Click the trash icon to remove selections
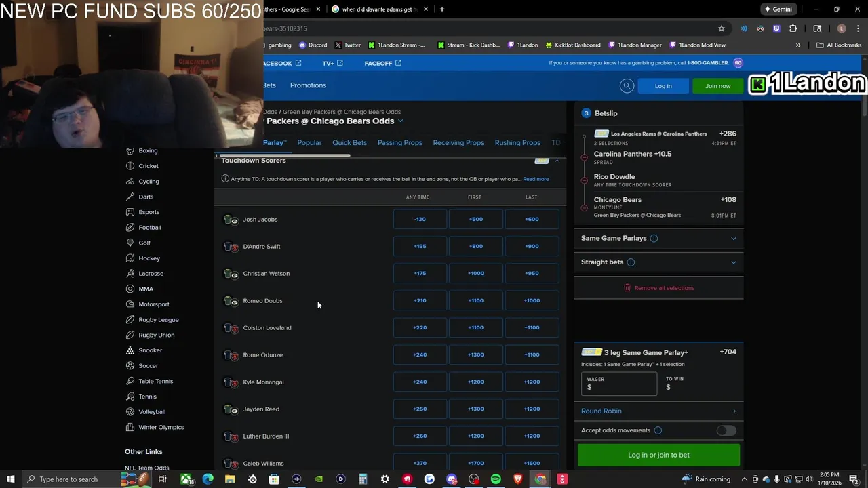The height and width of the screenshot is (488, 868). point(627,288)
